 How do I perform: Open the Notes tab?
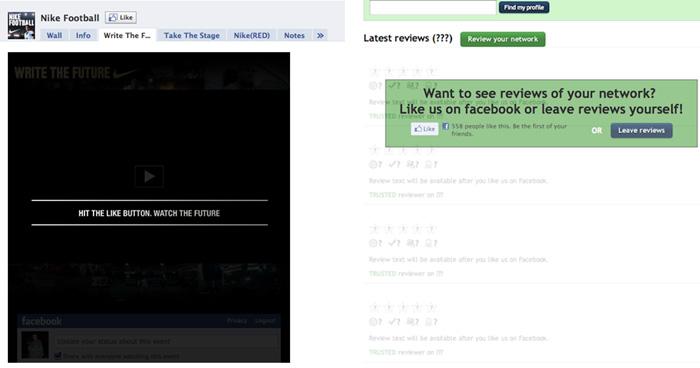294,35
